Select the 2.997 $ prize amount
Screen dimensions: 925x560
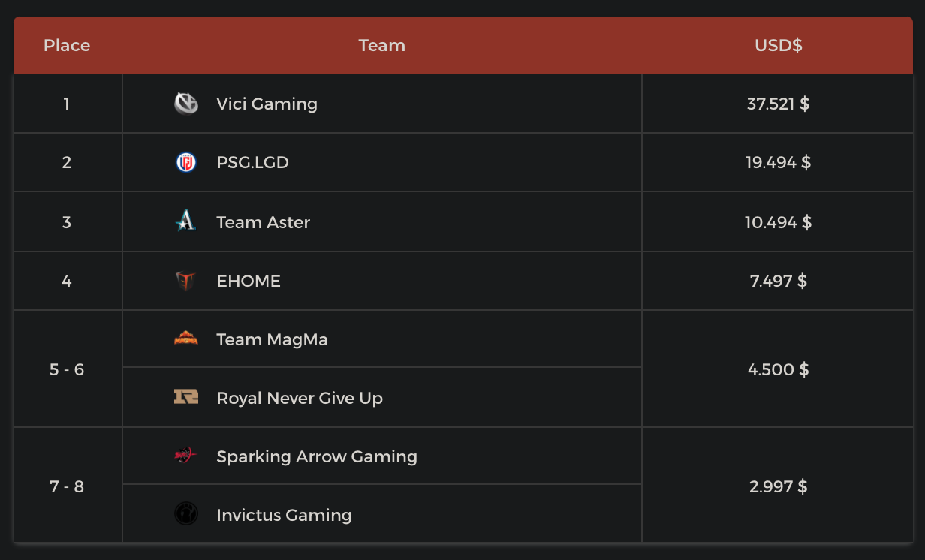[x=778, y=486]
